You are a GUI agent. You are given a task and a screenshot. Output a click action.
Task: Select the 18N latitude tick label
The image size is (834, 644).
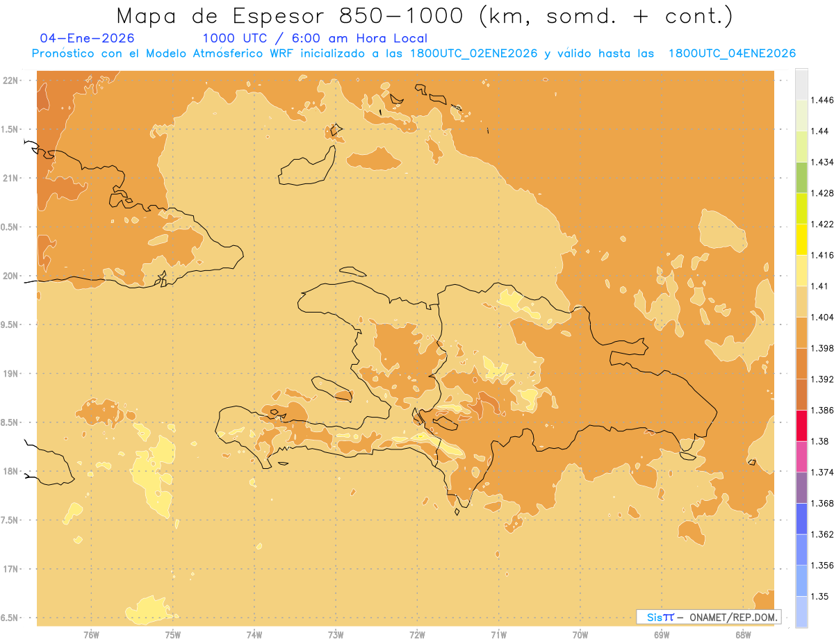coord(10,471)
